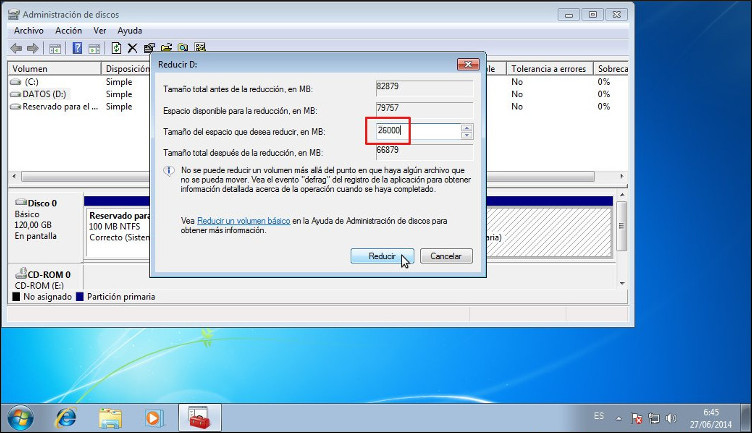
Task: Close the Reducir D: dialog
Action: click(468, 64)
